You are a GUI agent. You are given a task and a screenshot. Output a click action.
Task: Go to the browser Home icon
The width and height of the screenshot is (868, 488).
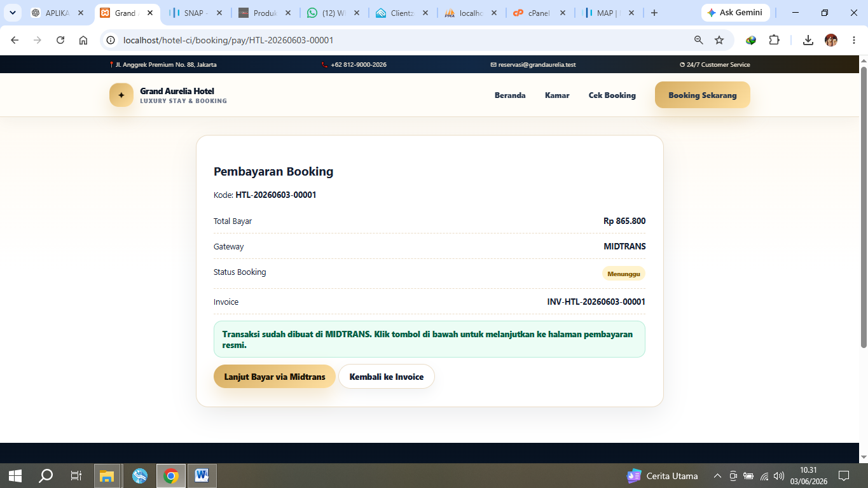[83, 40]
